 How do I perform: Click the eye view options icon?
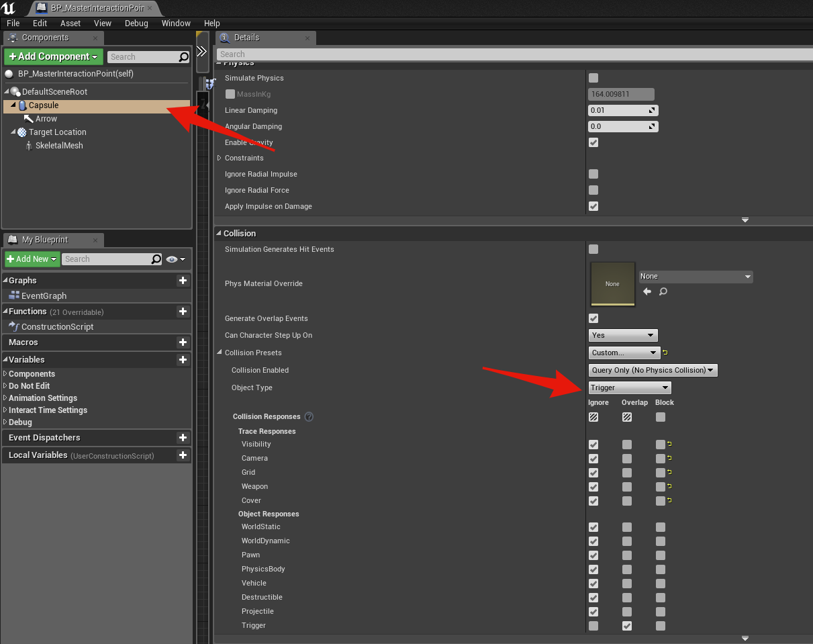[x=175, y=259]
